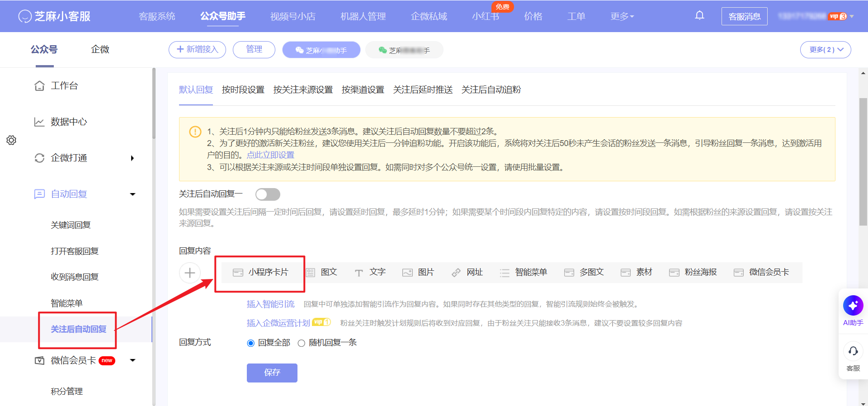Open the notification bell
This screenshot has height=406, width=868.
(x=699, y=16)
